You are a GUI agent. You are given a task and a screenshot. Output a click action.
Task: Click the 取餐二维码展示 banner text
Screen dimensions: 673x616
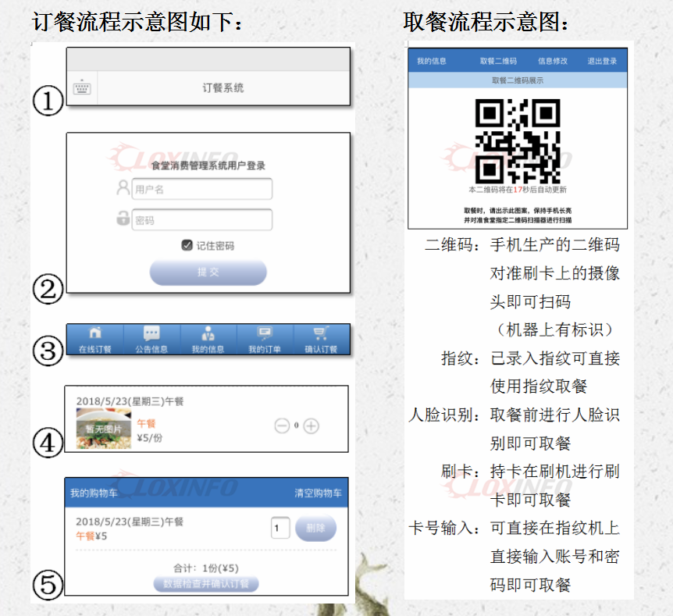tap(518, 80)
